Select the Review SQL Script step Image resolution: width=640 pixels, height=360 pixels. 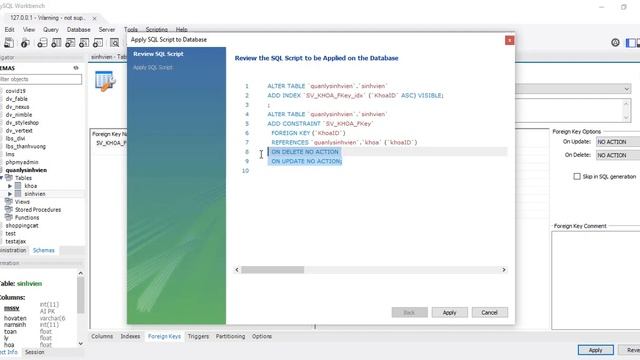[158, 54]
